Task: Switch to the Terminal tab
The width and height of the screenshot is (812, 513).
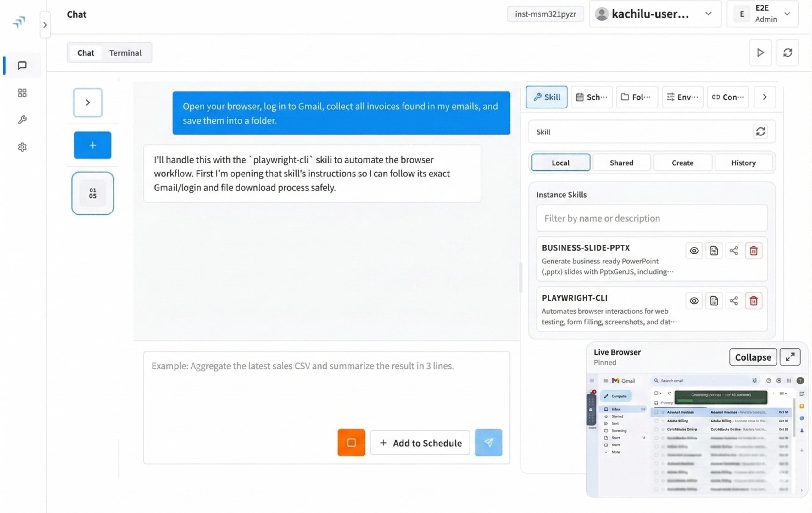Action: 125,52
